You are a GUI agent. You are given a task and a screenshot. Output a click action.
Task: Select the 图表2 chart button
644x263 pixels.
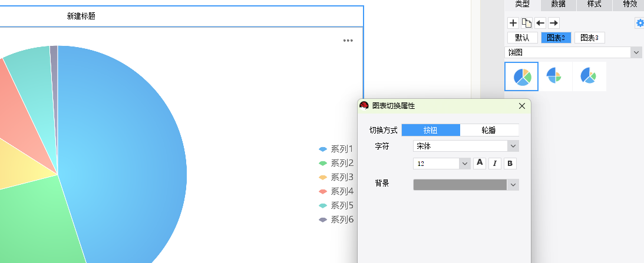coord(556,38)
